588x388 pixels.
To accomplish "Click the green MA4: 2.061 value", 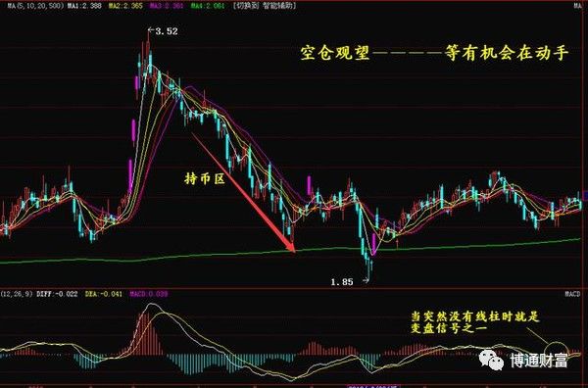I will pos(208,6).
